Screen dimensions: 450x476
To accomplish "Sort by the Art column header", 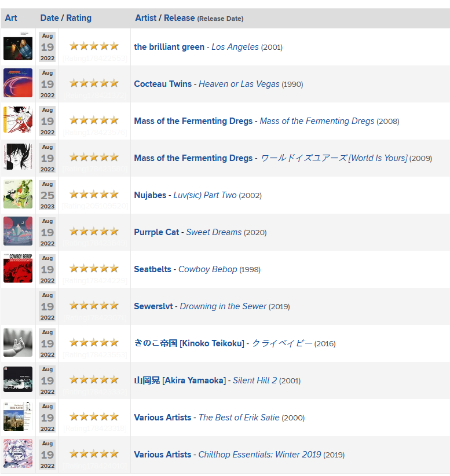I will [11, 18].
